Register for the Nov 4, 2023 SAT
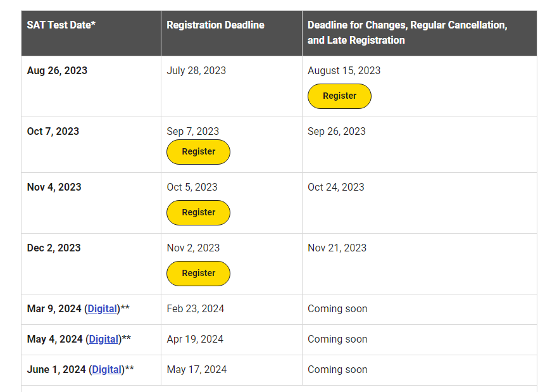The image size is (557, 392). tap(198, 213)
